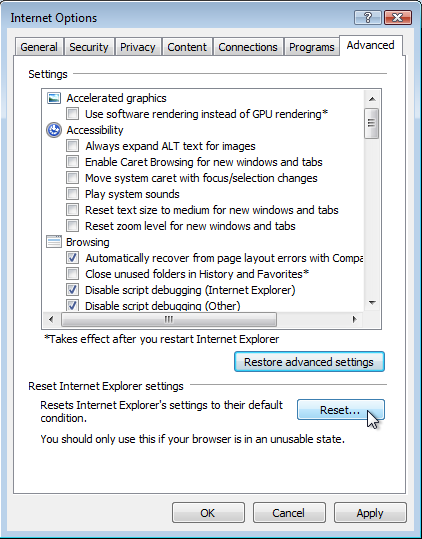Enable Caret Browsing for new windows and tabs
This screenshot has height=539, width=422.
click(x=73, y=162)
